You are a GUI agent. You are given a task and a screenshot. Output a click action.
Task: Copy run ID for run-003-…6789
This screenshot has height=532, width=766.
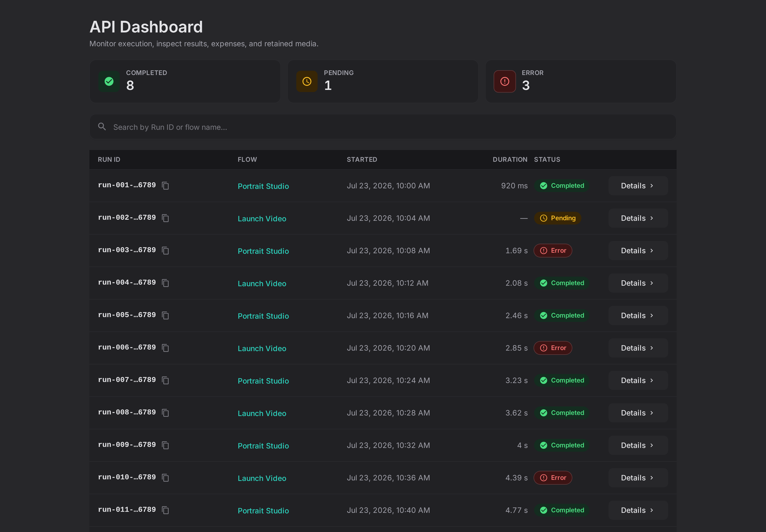165,250
